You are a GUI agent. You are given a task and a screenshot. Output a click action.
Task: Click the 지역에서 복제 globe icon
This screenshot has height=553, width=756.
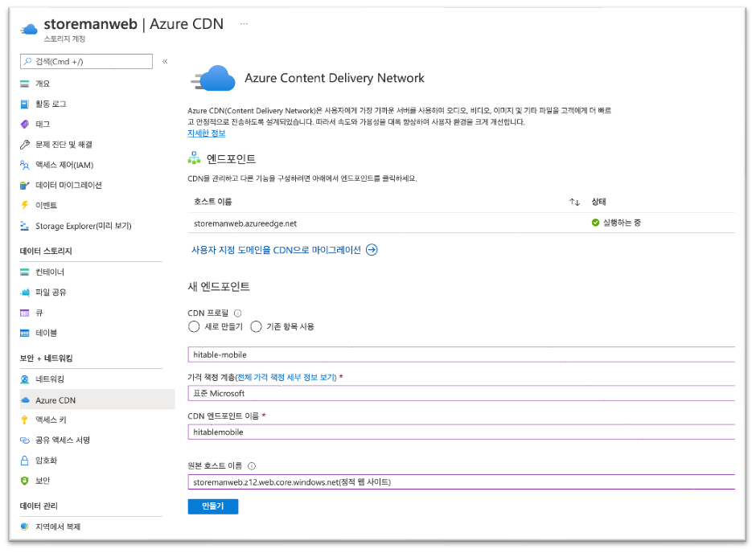click(25, 527)
